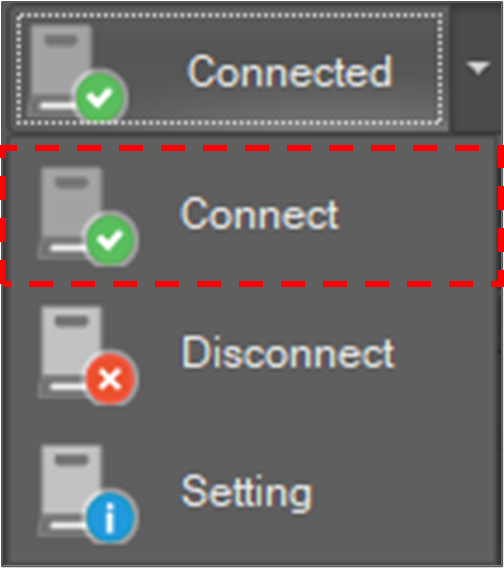Open Setting from the dropdown menu

click(x=252, y=493)
